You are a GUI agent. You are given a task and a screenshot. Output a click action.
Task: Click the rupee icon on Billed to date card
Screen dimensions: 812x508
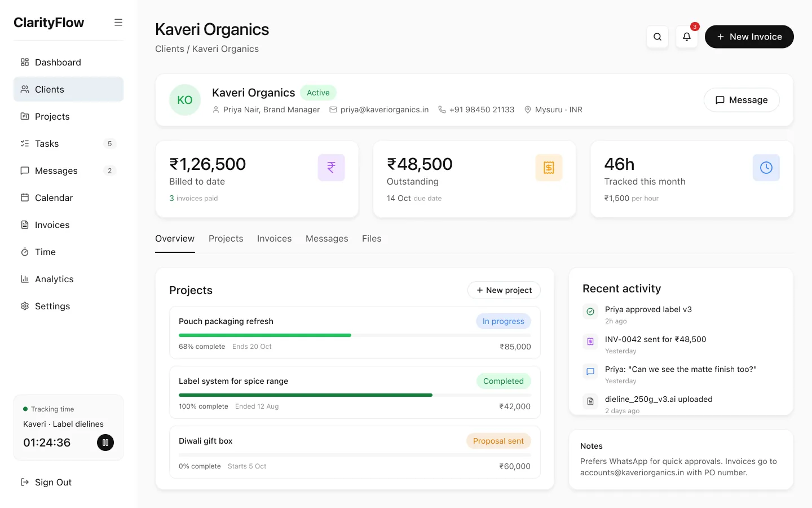click(332, 168)
